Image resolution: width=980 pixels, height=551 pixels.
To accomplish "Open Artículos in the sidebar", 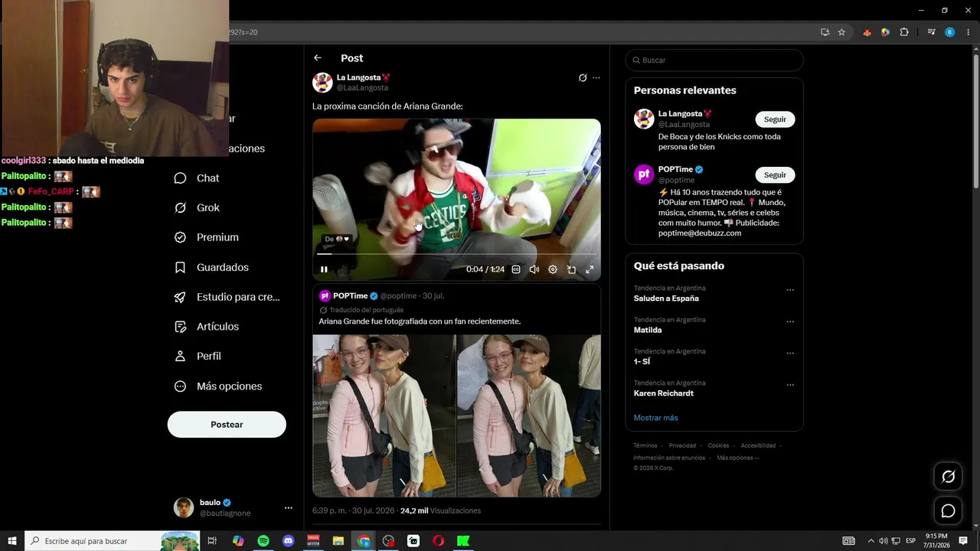I will coord(207,327).
